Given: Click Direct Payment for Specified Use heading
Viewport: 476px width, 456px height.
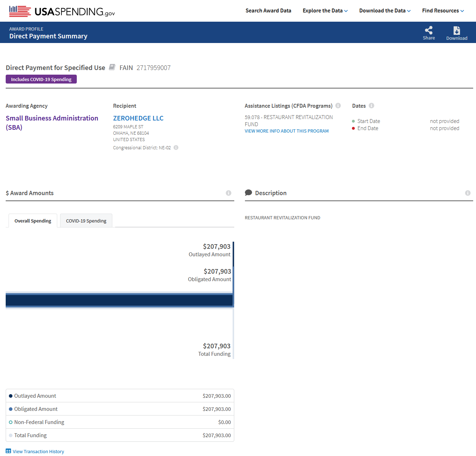Looking at the screenshot, I should tap(55, 68).
